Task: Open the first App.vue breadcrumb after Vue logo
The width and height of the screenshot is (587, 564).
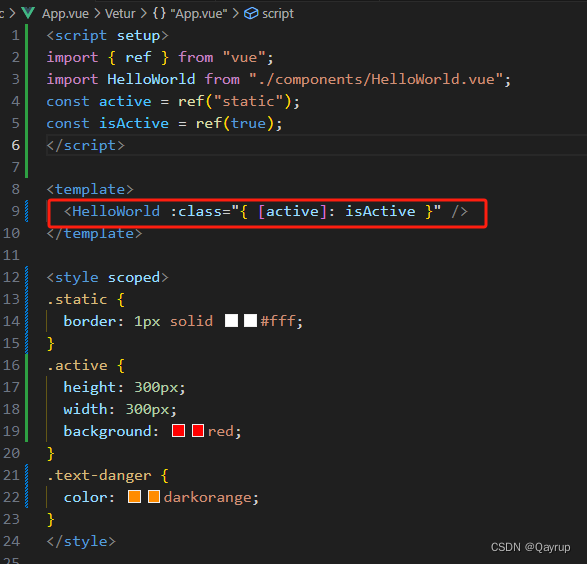Action: 65,14
